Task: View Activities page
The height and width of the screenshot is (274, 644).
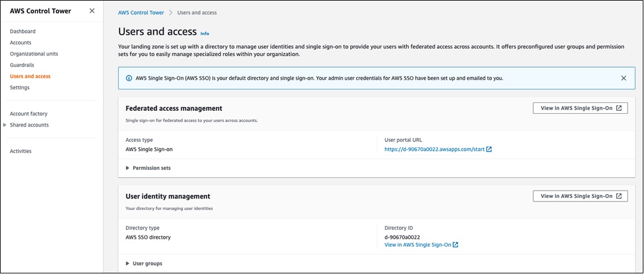Action: point(21,151)
